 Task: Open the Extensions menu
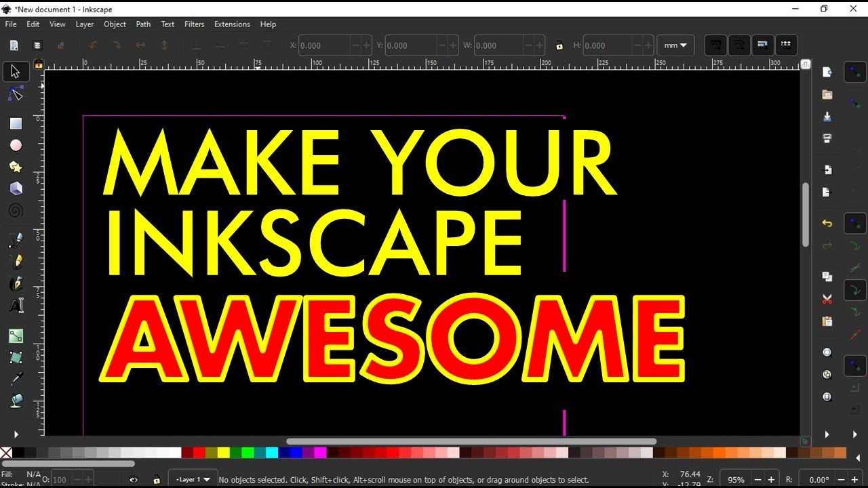[232, 24]
